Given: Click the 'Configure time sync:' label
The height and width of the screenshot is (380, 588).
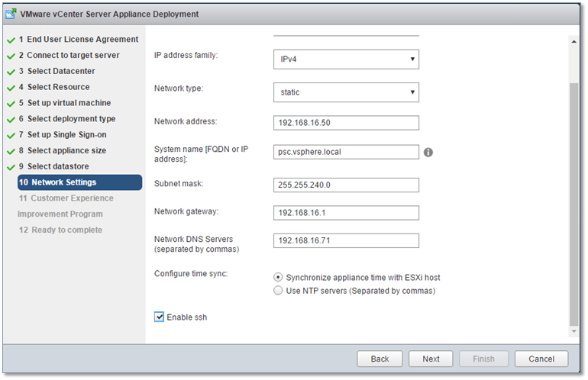Looking at the screenshot, I should (191, 274).
